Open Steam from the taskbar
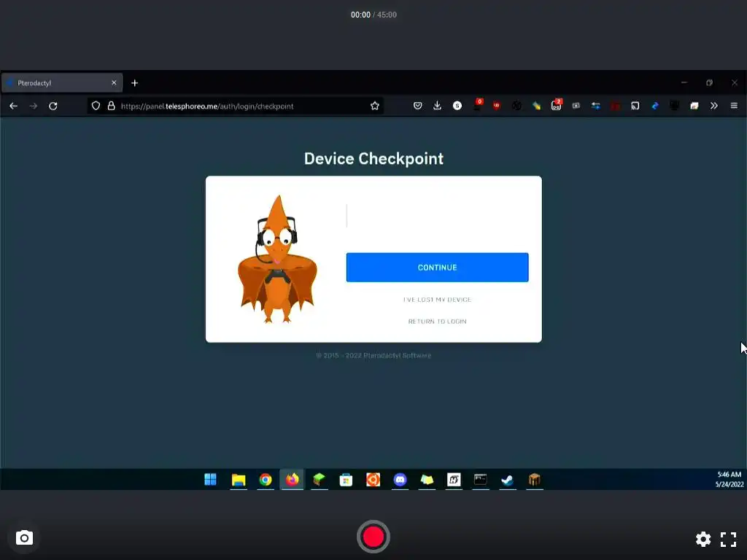This screenshot has width=747, height=560. (508, 480)
